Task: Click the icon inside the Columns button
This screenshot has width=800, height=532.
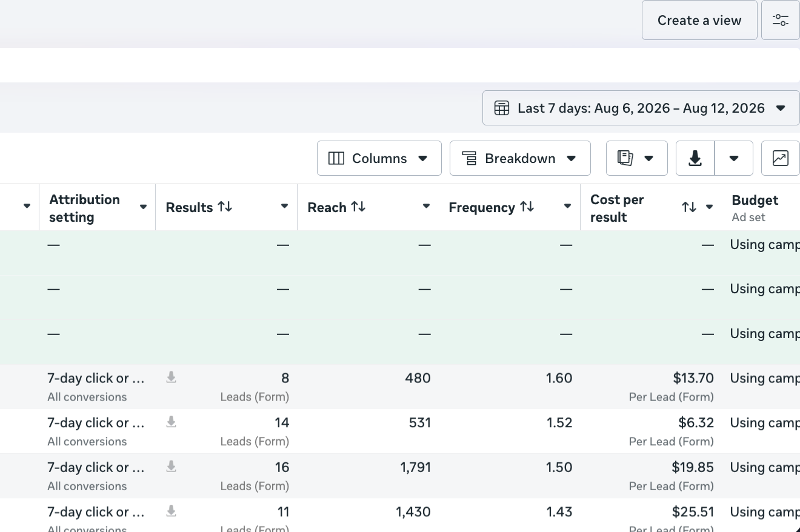Action: click(336, 158)
